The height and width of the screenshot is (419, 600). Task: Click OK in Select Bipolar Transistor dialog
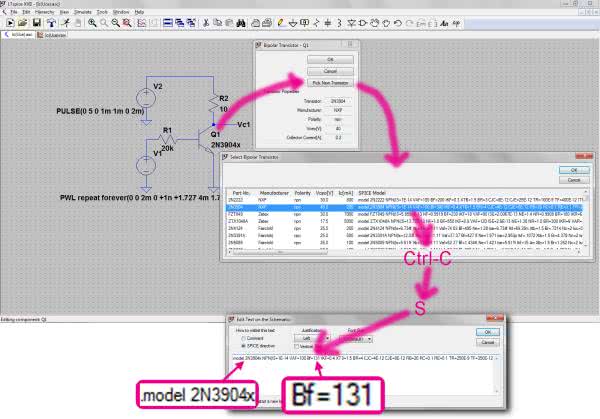pyautogui.click(x=572, y=169)
